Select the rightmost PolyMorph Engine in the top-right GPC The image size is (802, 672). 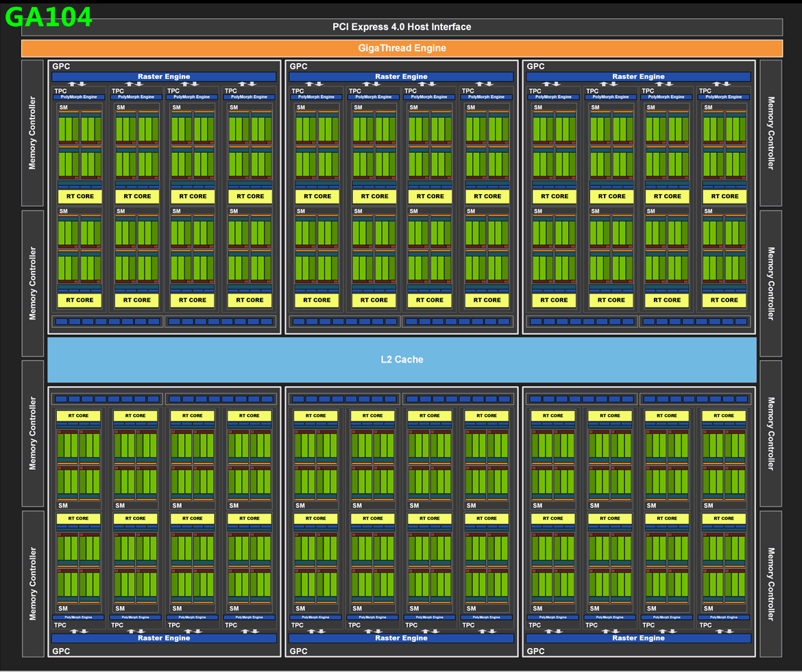click(725, 97)
